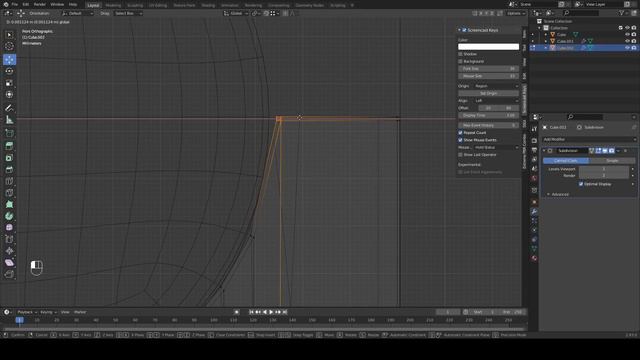Select the Move tool
640x360 pixels.
[x=9, y=60]
